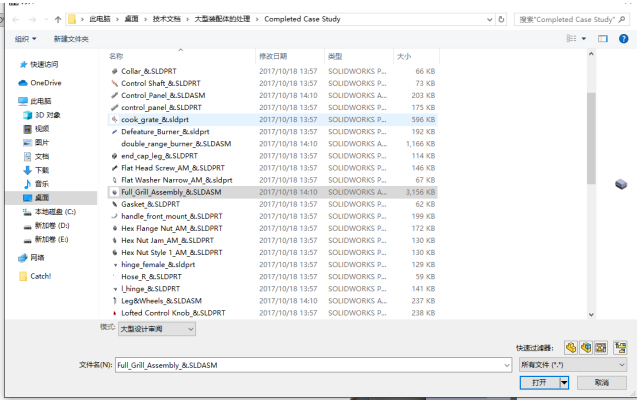The height and width of the screenshot is (402, 642).
Task: Toggle the preview pane icon
Action: coord(603,38)
